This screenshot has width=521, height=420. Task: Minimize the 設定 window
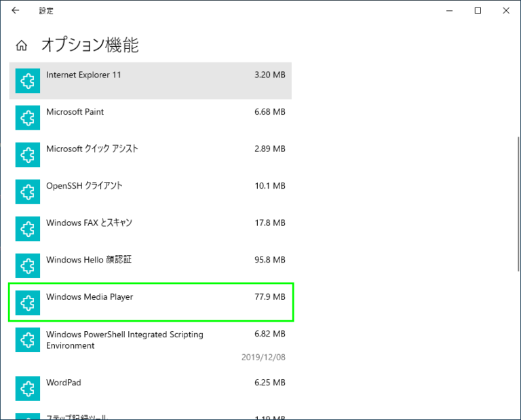(450, 11)
